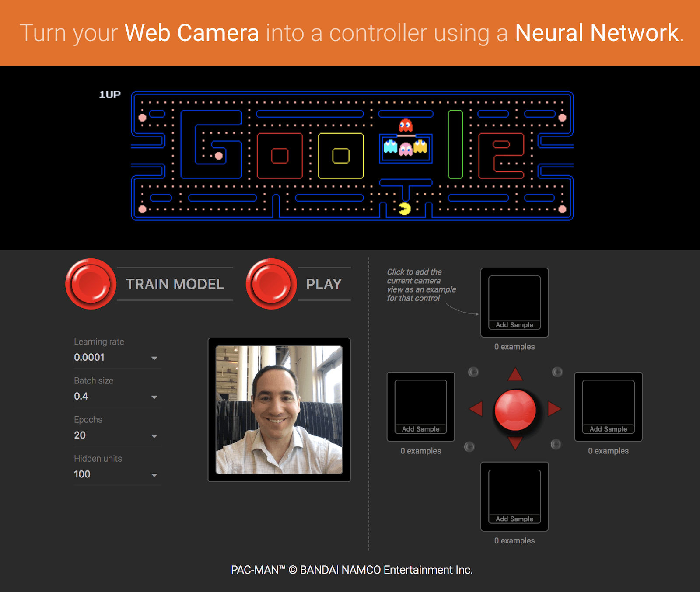Click the red 'e' maze block
700x592 pixels.
coord(501,156)
